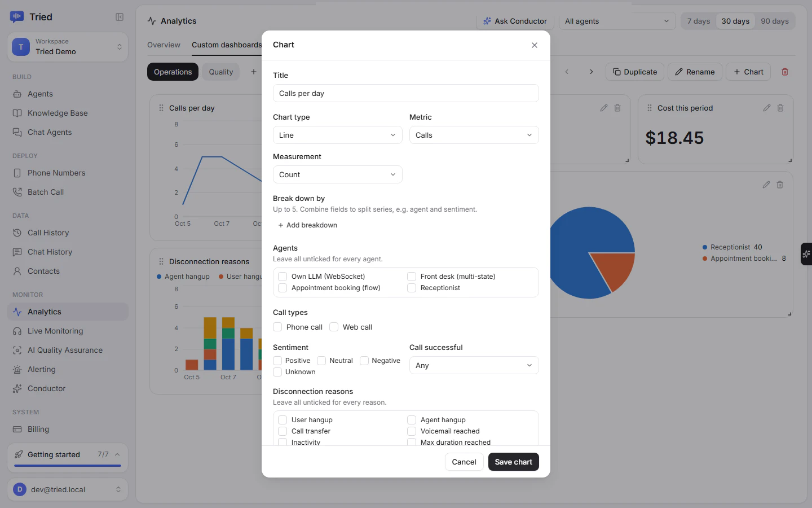Image resolution: width=812 pixels, height=508 pixels.
Task: Open Knowledge Base in sidebar
Action: pyautogui.click(x=68, y=113)
